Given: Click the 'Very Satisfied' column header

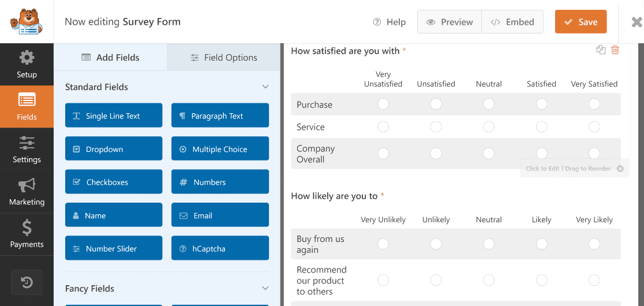Looking at the screenshot, I should click(594, 84).
